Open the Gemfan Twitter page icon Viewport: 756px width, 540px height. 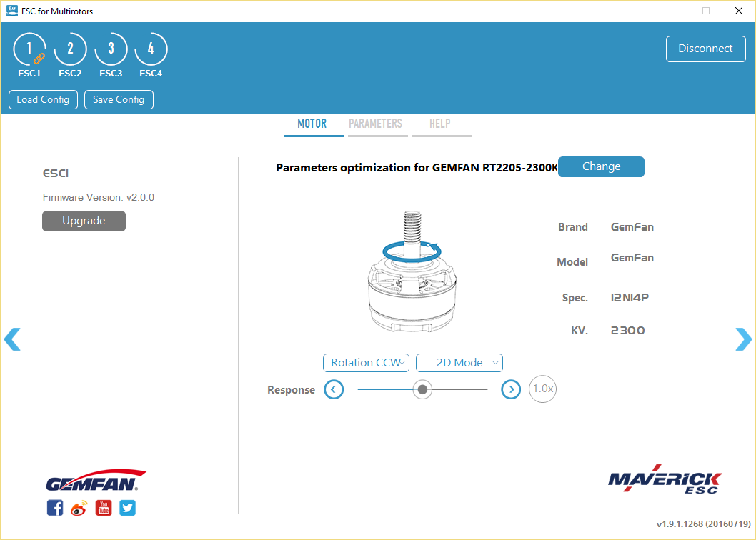(x=128, y=508)
